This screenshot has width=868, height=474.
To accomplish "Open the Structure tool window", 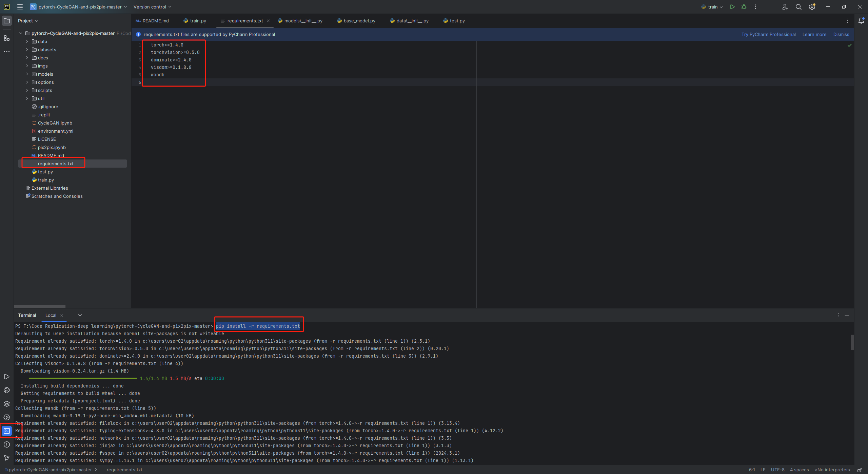I will click(7, 38).
